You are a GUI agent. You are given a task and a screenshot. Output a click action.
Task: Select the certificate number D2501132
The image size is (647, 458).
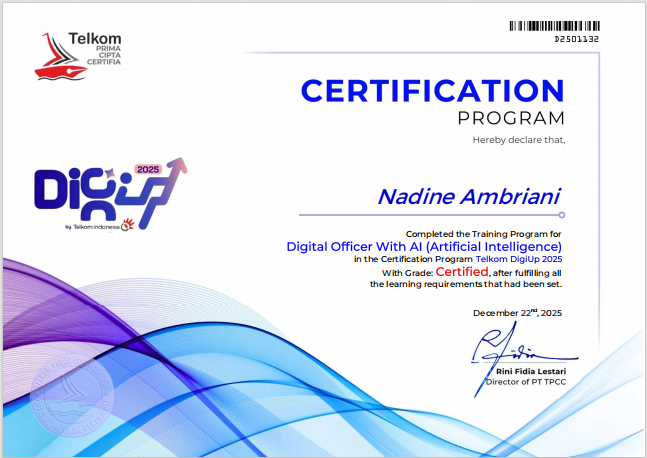click(576, 39)
